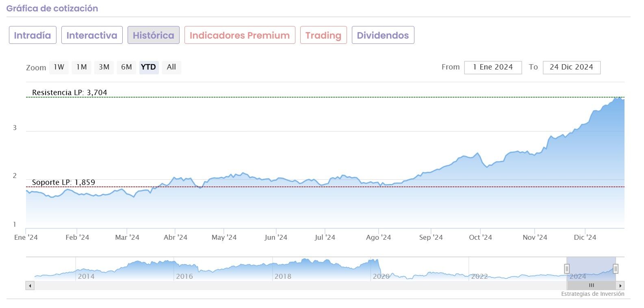Set zoom range to 1W
This screenshot has height=308, width=644.
(x=59, y=67)
